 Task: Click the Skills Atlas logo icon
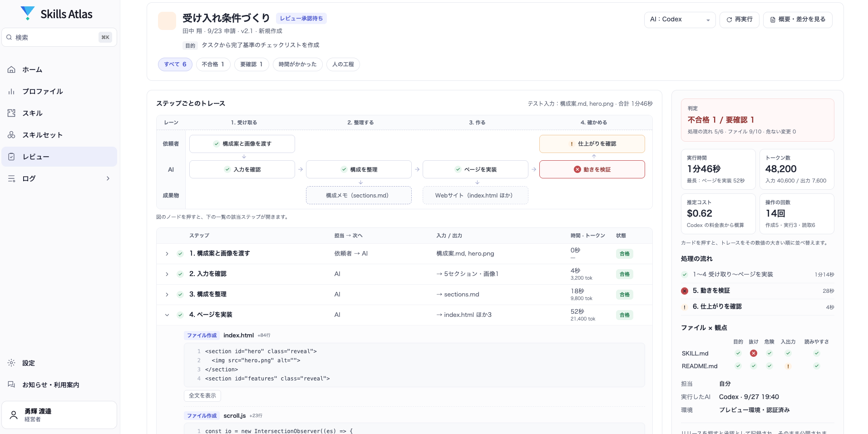click(x=28, y=13)
